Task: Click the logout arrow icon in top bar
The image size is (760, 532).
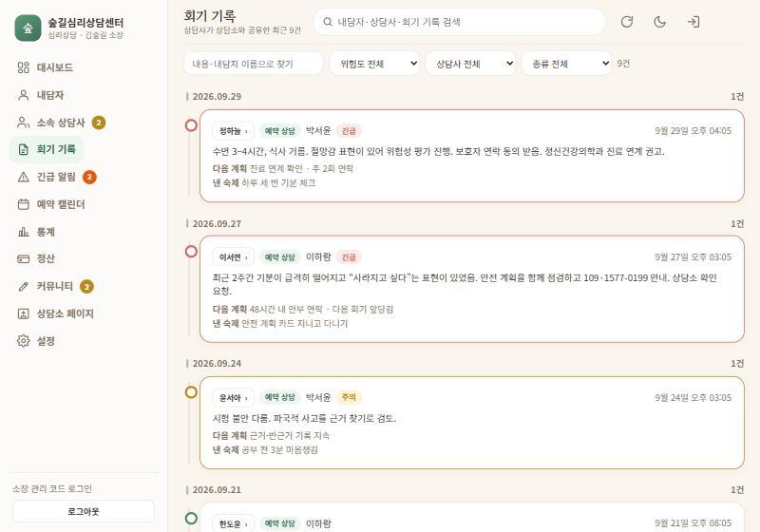Action: click(x=693, y=22)
